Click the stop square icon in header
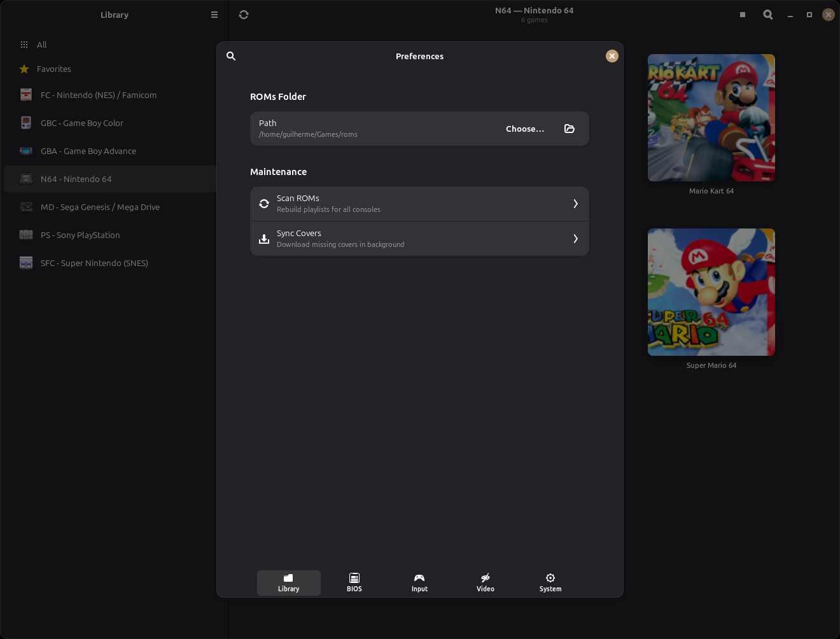 pyautogui.click(x=743, y=15)
